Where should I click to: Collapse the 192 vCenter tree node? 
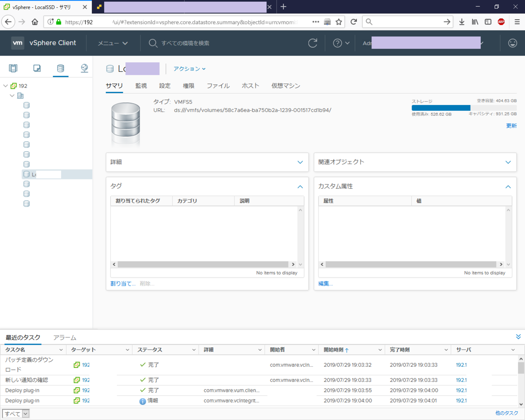coord(5,86)
